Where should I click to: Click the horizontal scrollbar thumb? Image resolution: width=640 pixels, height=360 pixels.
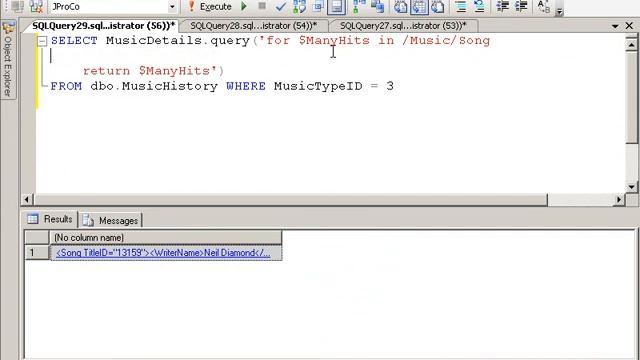pyautogui.click(x=290, y=200)
